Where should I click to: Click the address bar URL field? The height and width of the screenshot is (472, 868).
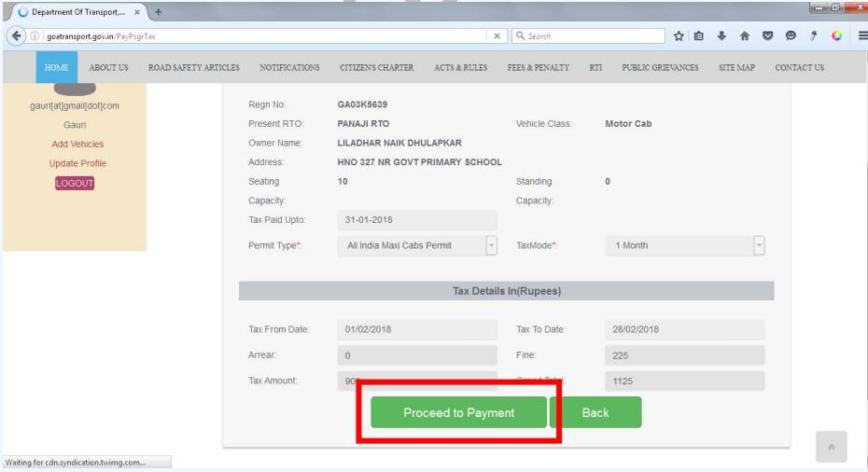point(266,36)
